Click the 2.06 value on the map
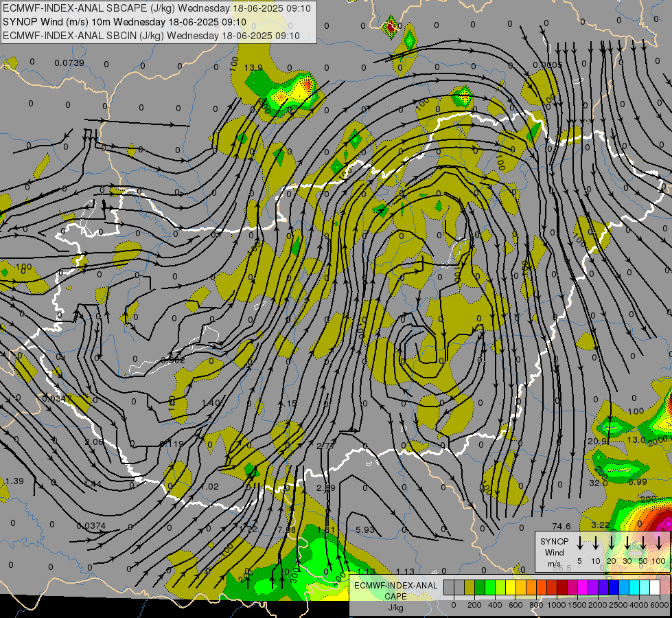Viewport: 672px width, 618px height. click(93, 442)
